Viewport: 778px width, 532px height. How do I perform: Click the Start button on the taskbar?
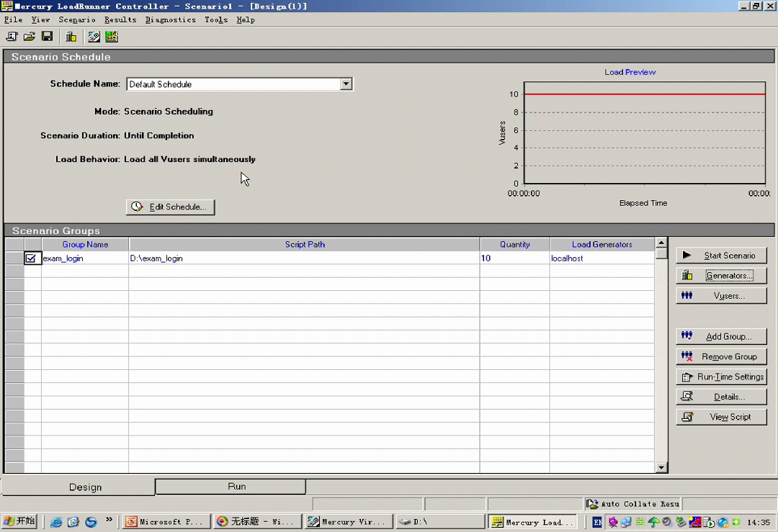20,522
